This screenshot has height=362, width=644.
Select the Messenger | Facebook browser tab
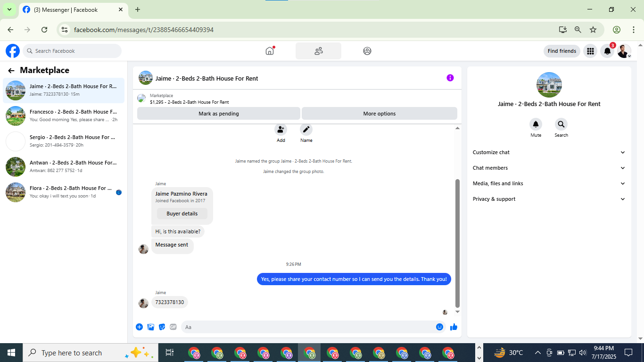pos(73,9)
